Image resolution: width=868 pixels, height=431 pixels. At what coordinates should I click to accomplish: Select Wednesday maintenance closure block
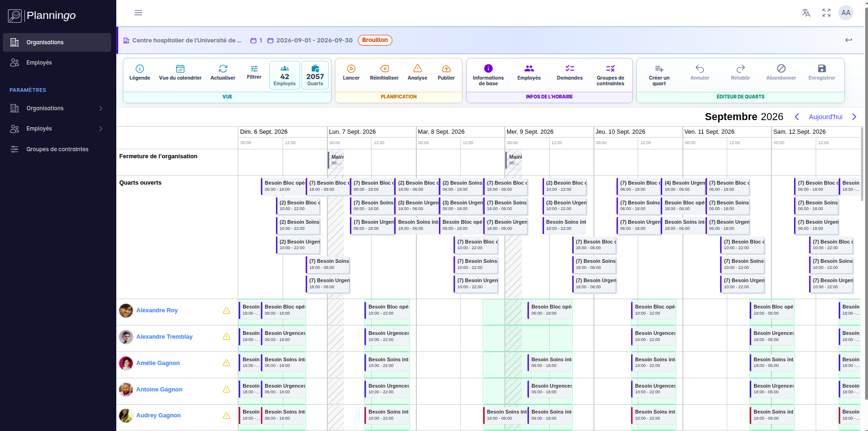pyautogui.click(x=514, y=160)
